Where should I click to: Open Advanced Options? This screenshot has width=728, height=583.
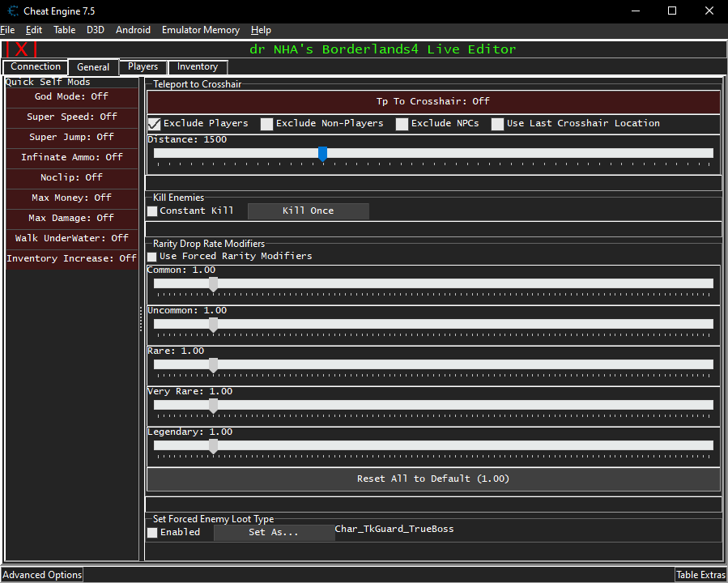(x=42, y=575)
